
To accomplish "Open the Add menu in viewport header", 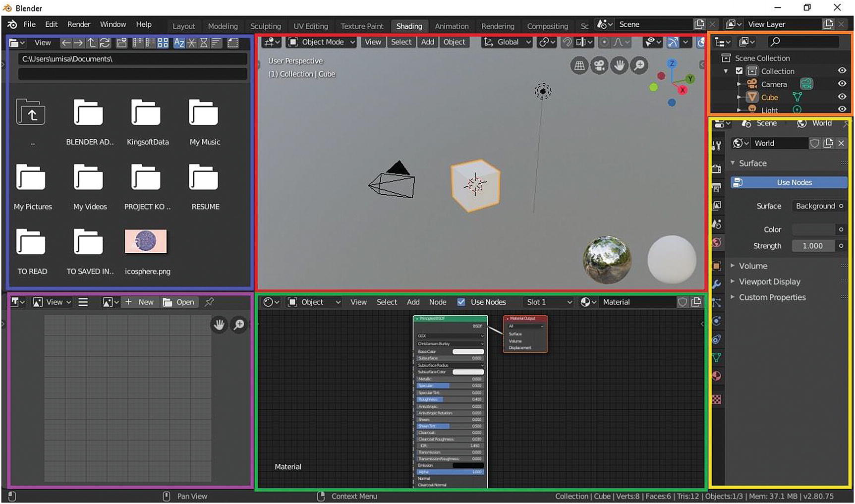I will click(428, 42).
